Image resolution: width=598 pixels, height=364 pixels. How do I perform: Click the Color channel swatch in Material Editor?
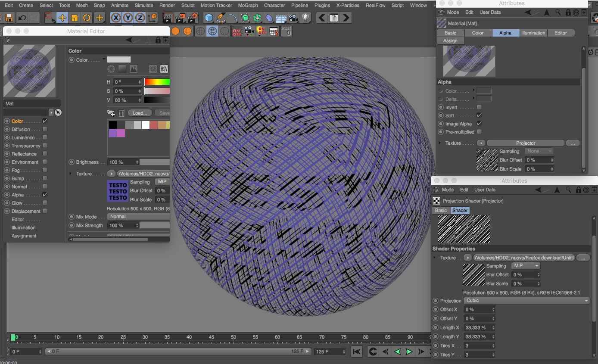coord(119,60)
